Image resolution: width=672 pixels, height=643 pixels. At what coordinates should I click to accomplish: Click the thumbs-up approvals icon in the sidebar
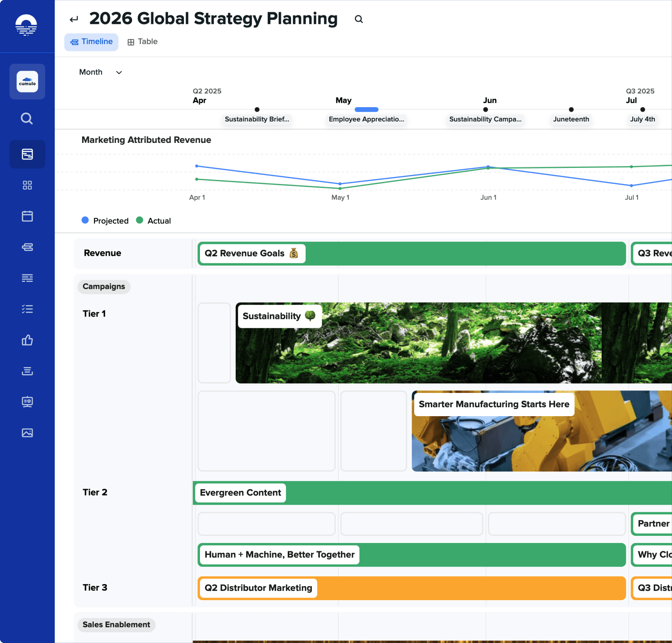click(x=27, y=340)
